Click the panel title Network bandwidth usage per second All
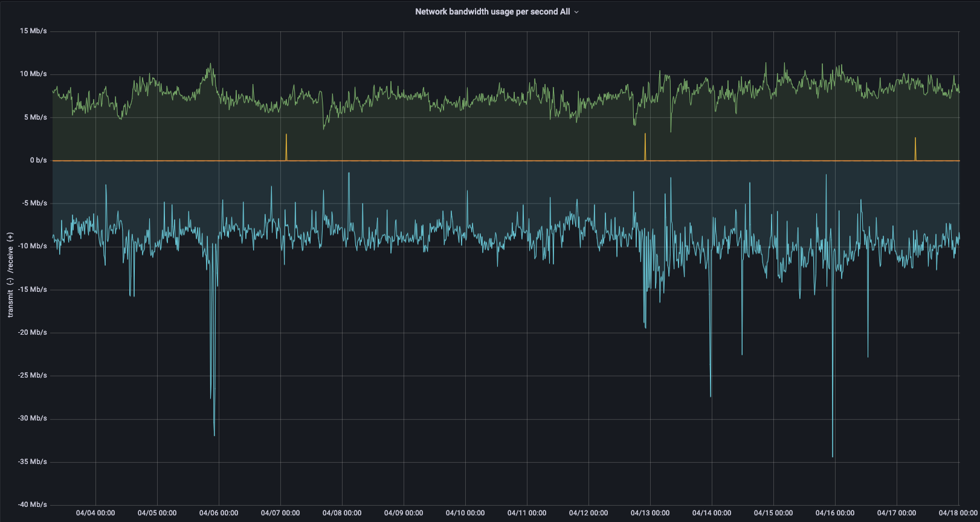The width and height of the screenshot is (980, 522). point(492,11)
